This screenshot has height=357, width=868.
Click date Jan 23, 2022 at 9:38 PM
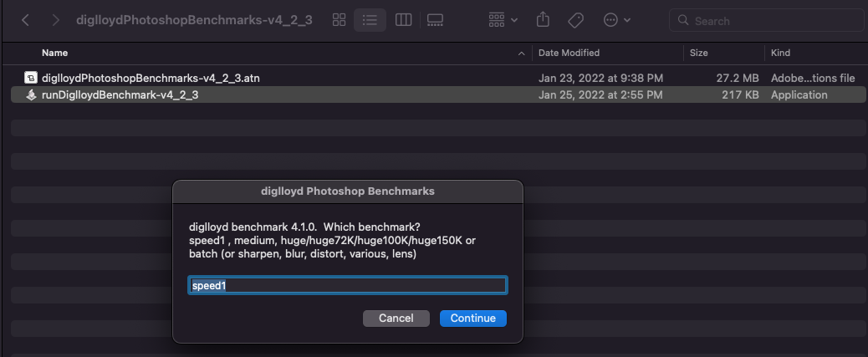(x=600, y=79)
